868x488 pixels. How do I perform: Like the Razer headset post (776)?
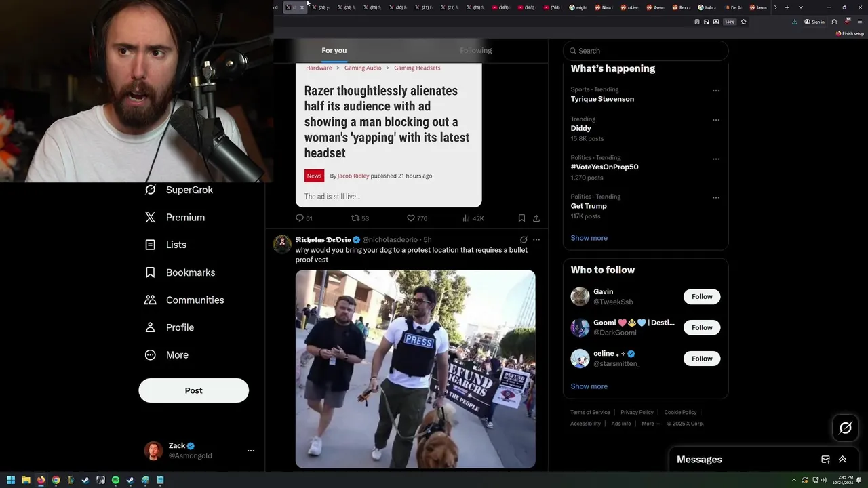[x=416, y=218]
